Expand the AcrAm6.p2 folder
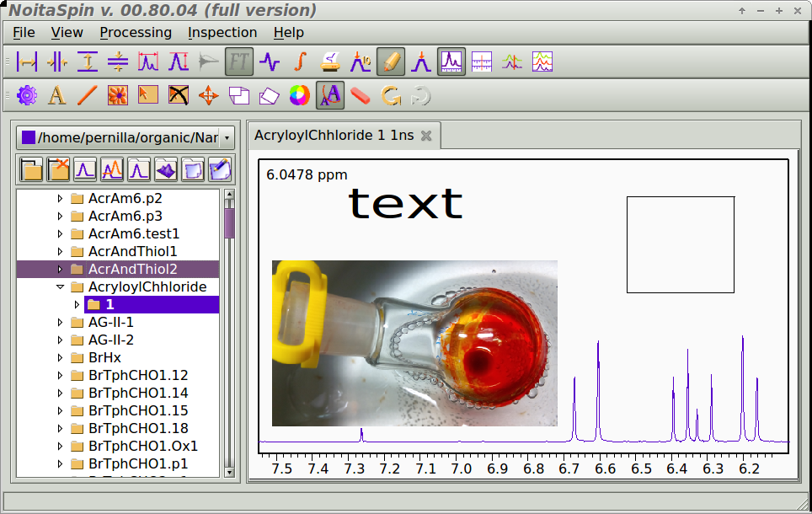Image resolution: width=812 pixels, height=514 pixels. pos(60,199)
